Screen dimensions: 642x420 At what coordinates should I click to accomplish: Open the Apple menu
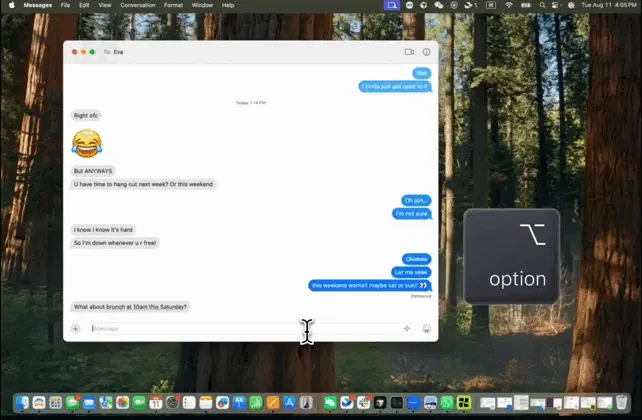point(11,5)
